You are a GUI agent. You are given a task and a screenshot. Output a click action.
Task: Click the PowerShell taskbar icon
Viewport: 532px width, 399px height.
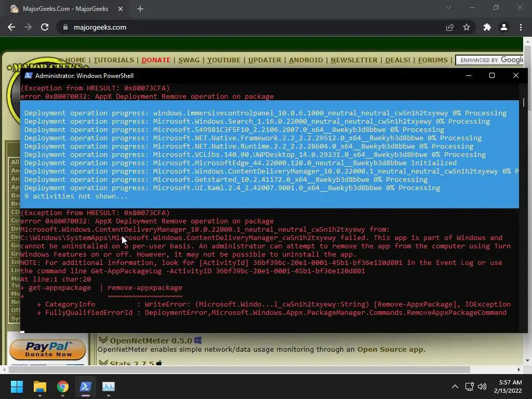pos(86,387)
